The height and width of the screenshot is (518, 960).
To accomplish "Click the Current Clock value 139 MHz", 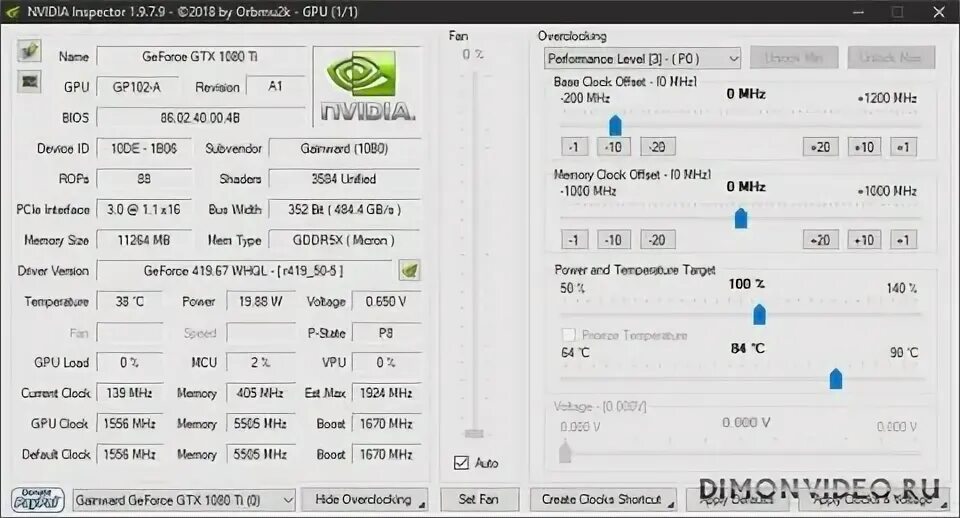I will [x=130, y=393].
